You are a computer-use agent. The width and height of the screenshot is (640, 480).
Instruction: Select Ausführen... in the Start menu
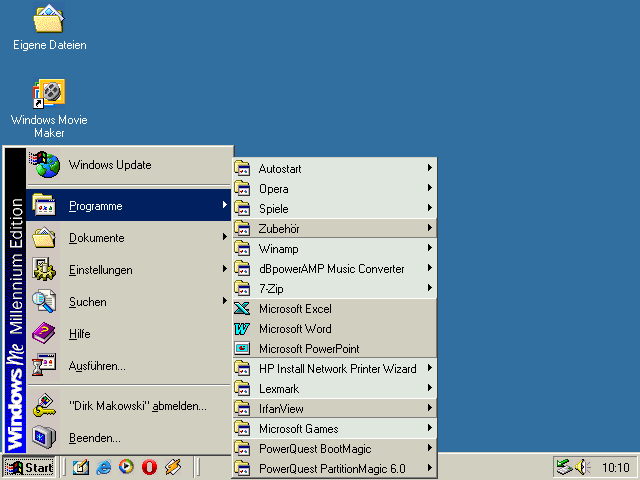pyautogui.click(x=129, y=366)
